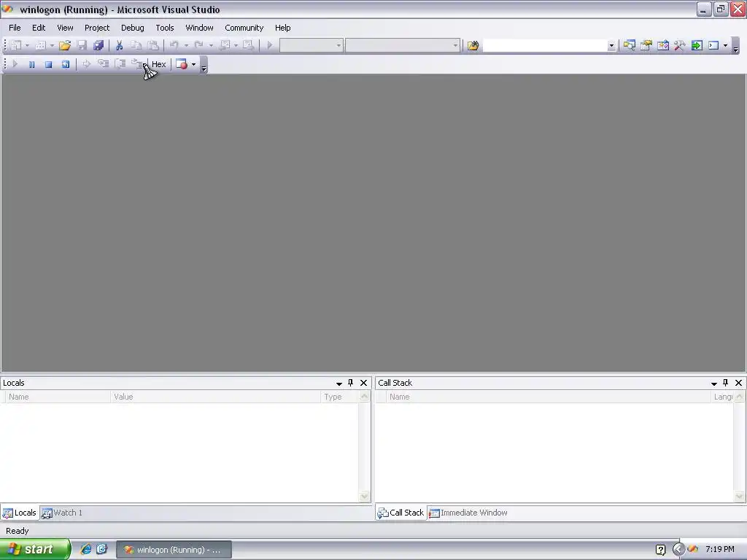Click the Break All pause icon
The height and width of the screenshot is (560, 747).
31,64
